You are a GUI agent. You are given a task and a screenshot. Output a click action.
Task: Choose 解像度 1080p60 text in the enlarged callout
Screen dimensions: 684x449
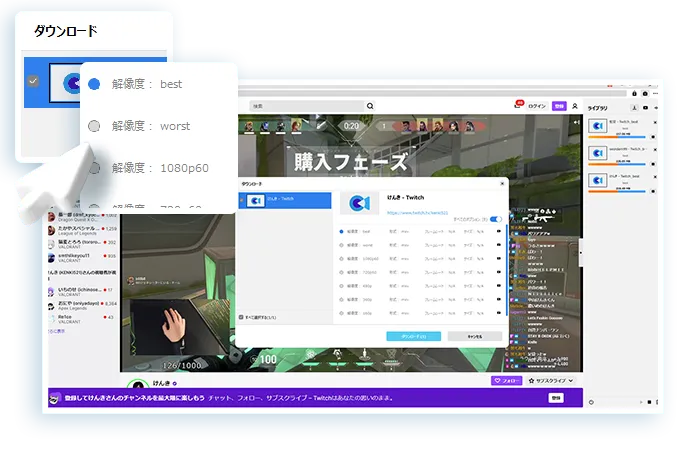(x=160, y=168)
